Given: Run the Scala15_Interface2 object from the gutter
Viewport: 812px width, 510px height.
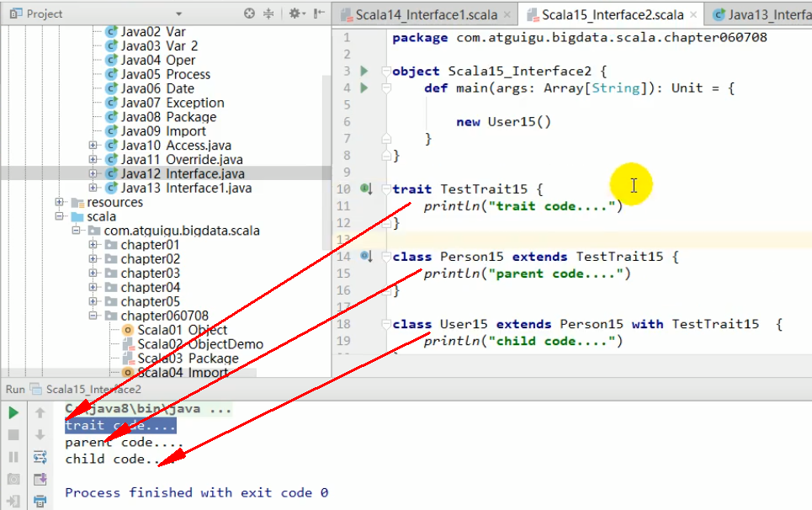Looking at the screenshot, I should tap(364, 71).
